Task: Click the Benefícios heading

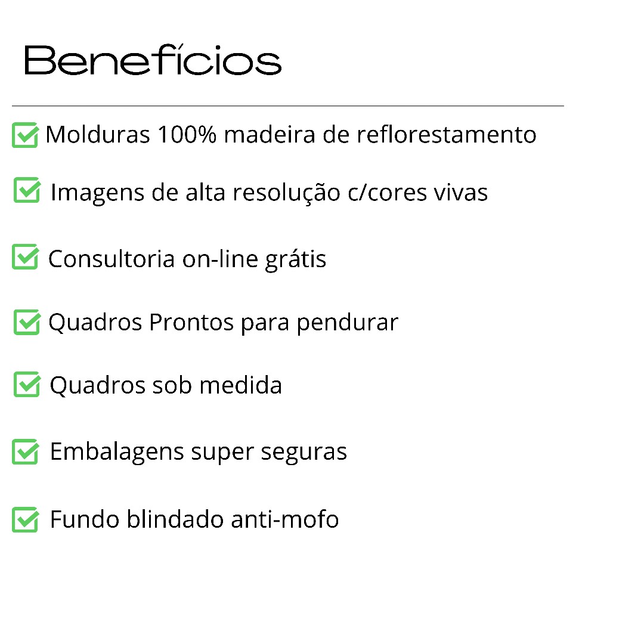Action: (153, 61)
